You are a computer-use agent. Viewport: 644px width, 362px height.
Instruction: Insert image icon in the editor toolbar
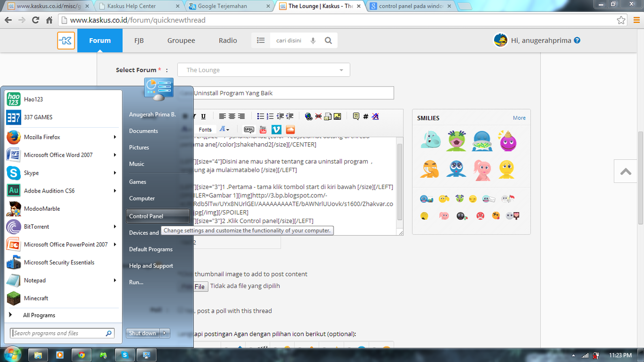pos(337,117)
